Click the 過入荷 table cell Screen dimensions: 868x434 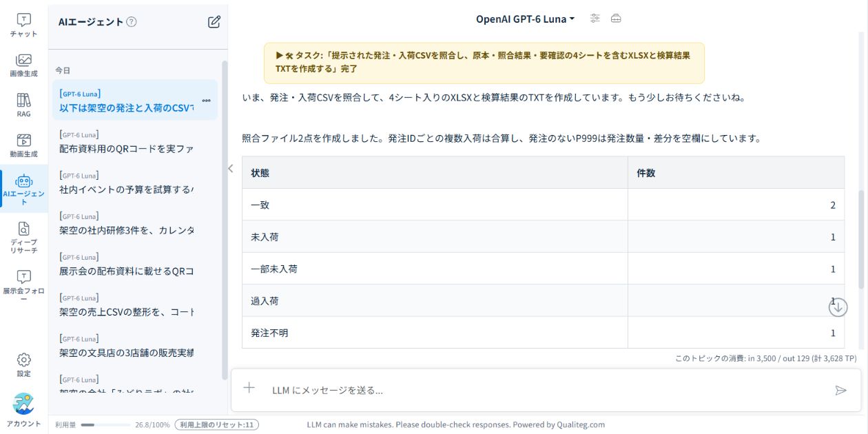point(435,300)
